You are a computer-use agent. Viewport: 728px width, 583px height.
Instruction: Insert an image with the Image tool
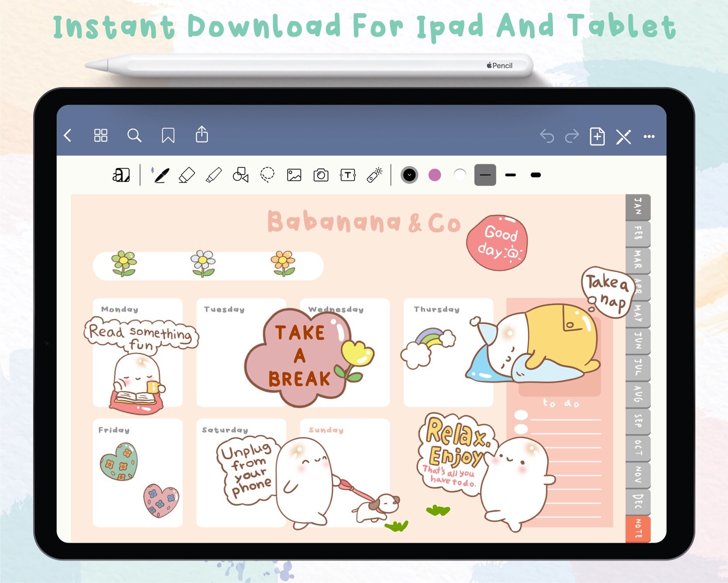point(294,175)
